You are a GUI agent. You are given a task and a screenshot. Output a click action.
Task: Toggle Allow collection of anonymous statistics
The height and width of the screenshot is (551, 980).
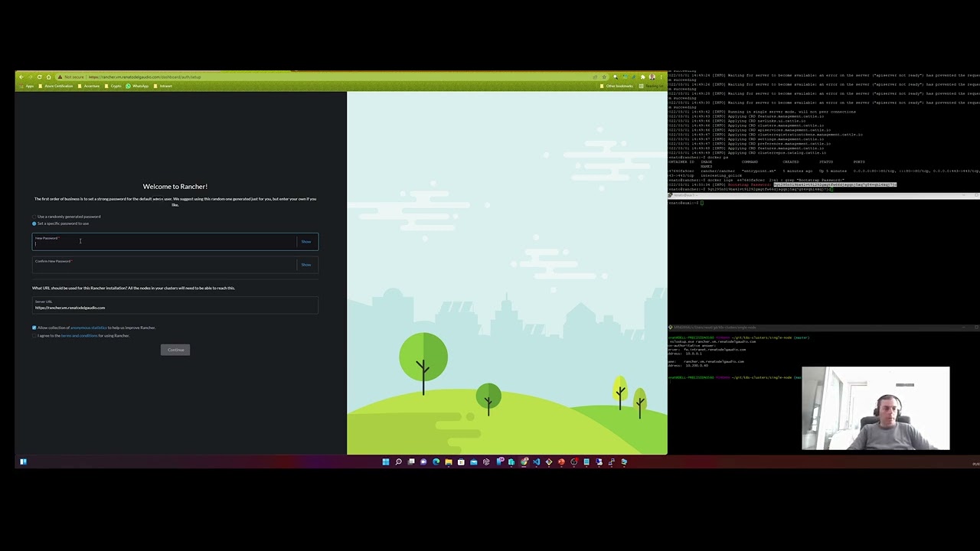[34, 328]
